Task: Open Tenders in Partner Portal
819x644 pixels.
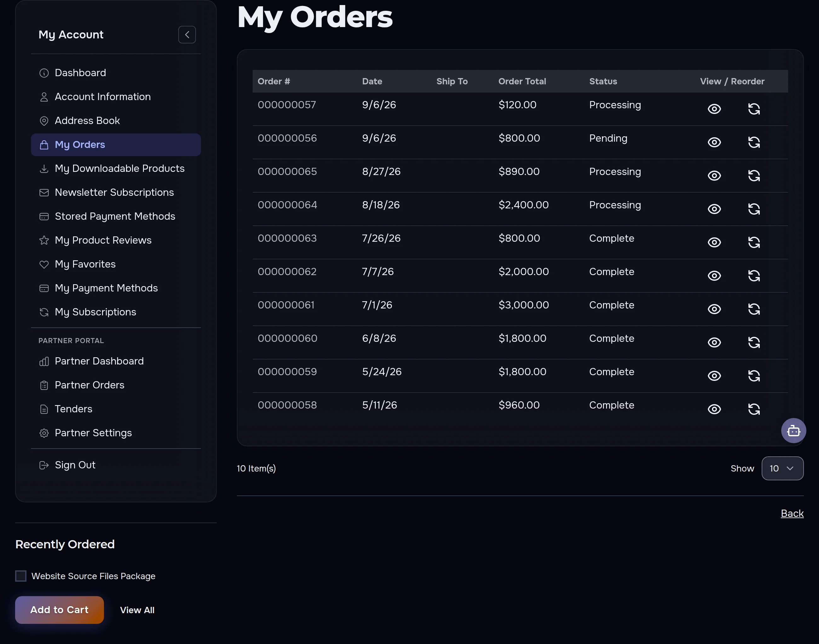Action: (x=115, y=409)
